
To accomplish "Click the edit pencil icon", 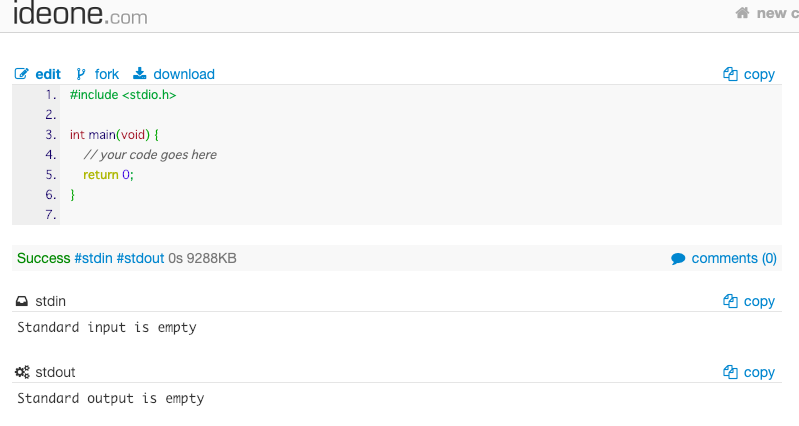I will pyautogui.click(x=22, y=74).
